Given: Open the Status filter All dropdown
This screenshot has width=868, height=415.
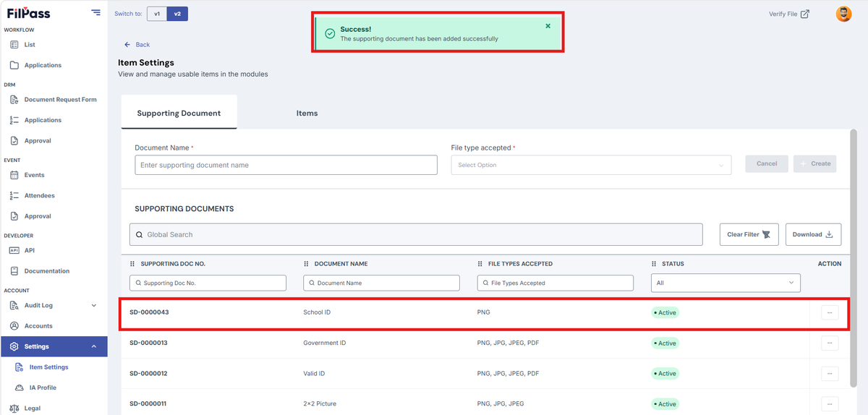Looking at the screenshot, I should (726, 283).
